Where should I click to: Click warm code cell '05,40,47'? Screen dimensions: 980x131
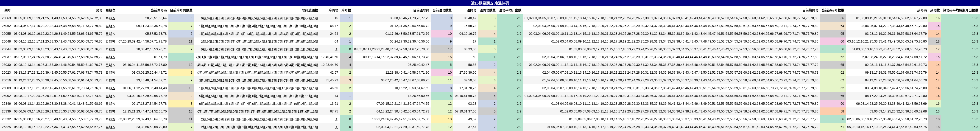[x=470, y=18]
